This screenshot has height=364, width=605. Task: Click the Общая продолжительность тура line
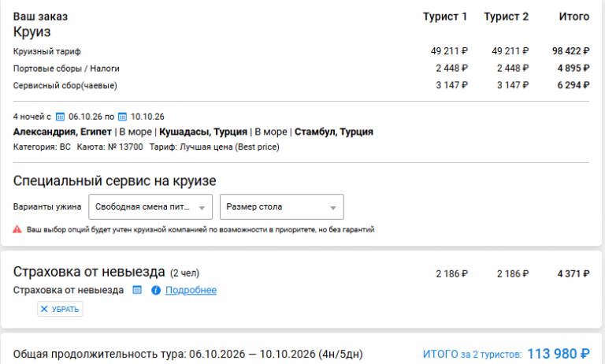pos(188,354)
